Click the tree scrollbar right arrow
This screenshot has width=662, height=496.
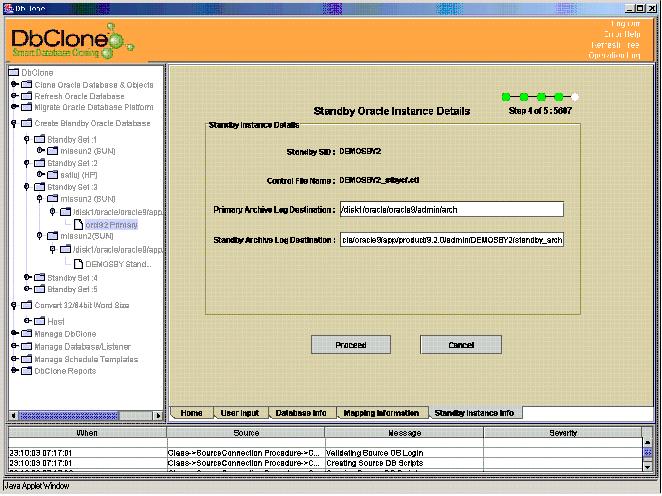[159, 416]
